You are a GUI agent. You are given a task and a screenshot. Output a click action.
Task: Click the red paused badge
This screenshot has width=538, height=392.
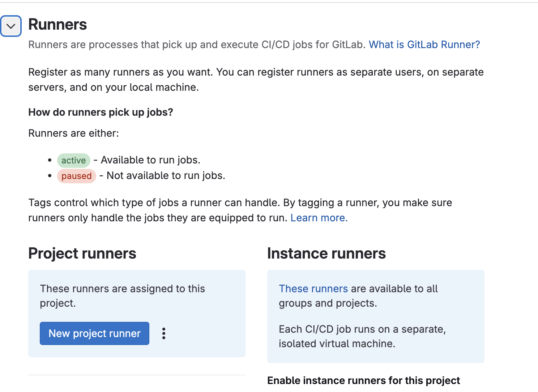click(77, 176)
